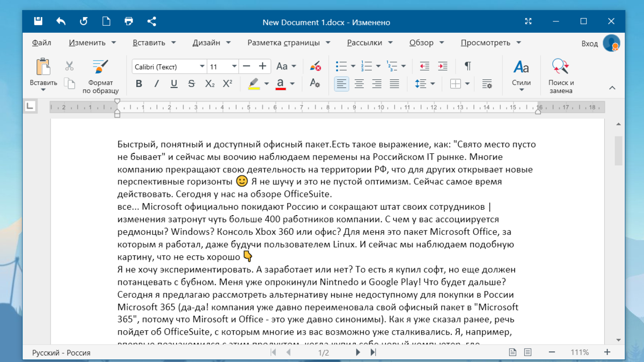
Task: Jump to the last page in status bar
Action: (373, 352)
